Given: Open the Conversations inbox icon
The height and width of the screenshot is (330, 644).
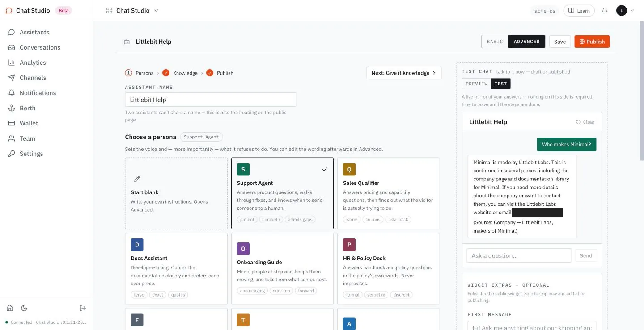Looking at the screenshot, I should (12, 47).
